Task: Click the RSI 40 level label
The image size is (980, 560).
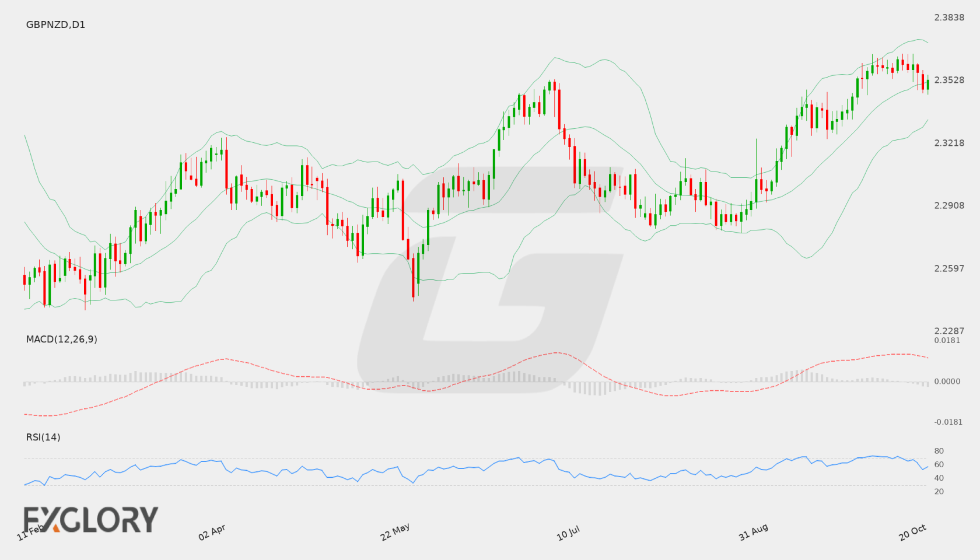Action: click(x=939, y=478)
